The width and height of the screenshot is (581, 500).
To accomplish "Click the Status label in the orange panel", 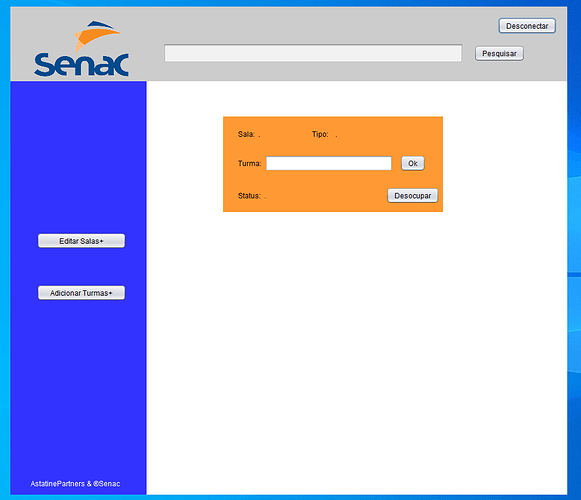I will tap(249, 196).
